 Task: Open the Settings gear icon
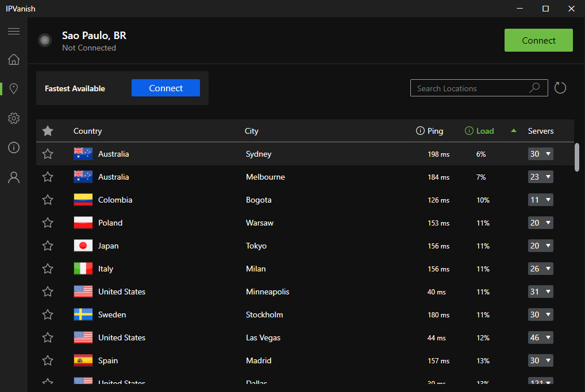[x=14, y=118]
